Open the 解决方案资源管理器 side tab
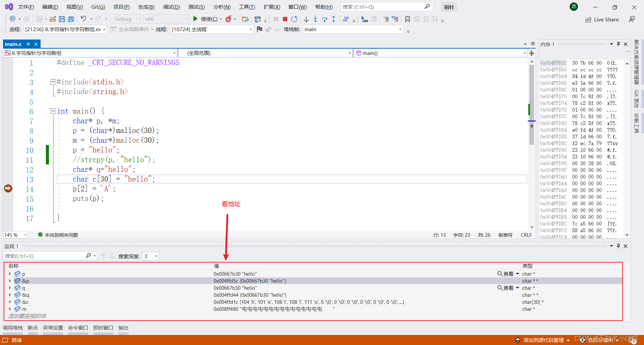Screen dimensions: 644x345 coord(636,62)
